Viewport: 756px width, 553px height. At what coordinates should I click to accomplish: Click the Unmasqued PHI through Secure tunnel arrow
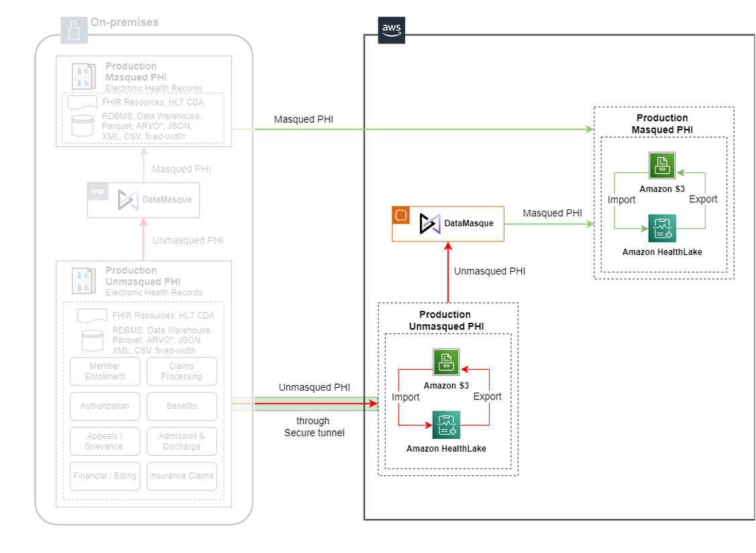(315, 403)
